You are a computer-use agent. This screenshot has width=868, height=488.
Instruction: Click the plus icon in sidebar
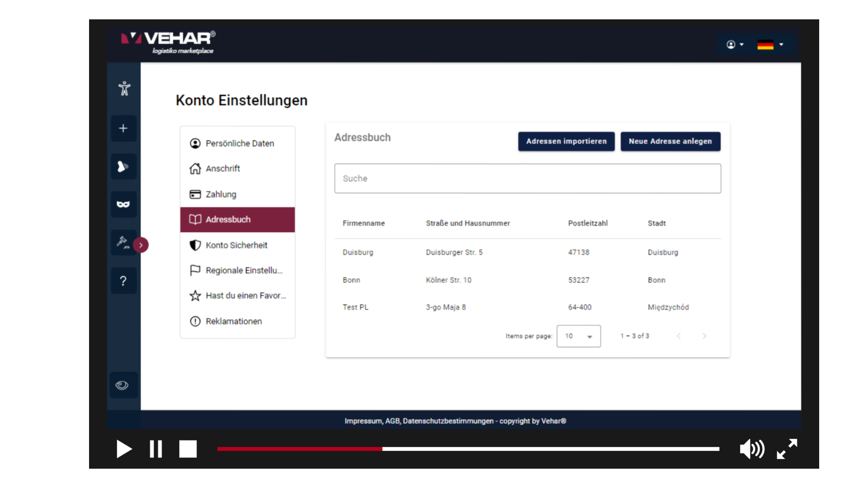[x=123, y=128]
